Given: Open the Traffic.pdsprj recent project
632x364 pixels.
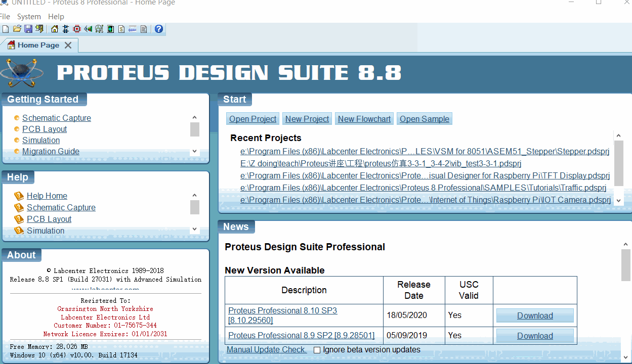Looking at the screenshot, I should [423, 188].
